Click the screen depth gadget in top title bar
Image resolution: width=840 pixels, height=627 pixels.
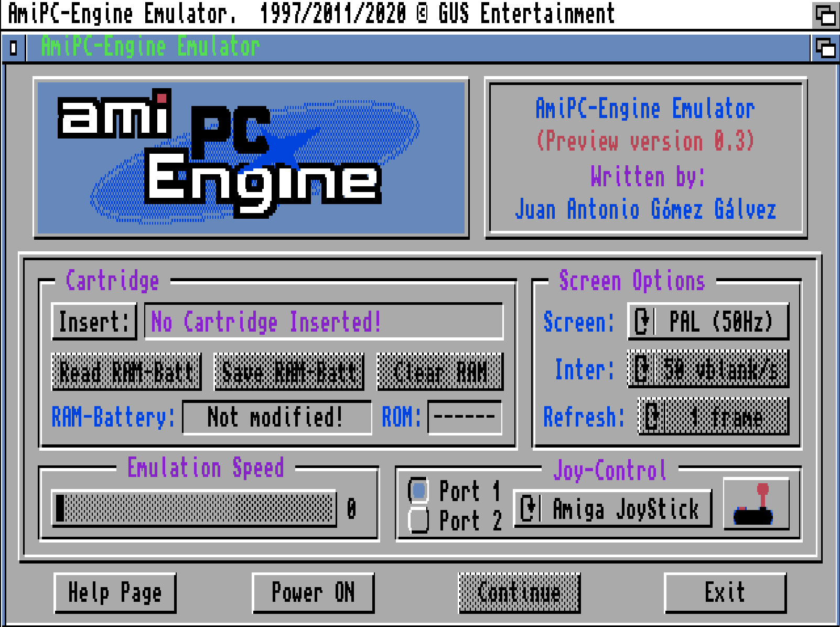pos(825,15)
